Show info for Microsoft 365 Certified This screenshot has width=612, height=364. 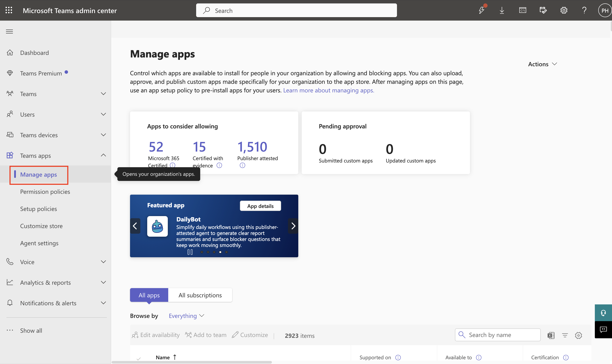173,165
